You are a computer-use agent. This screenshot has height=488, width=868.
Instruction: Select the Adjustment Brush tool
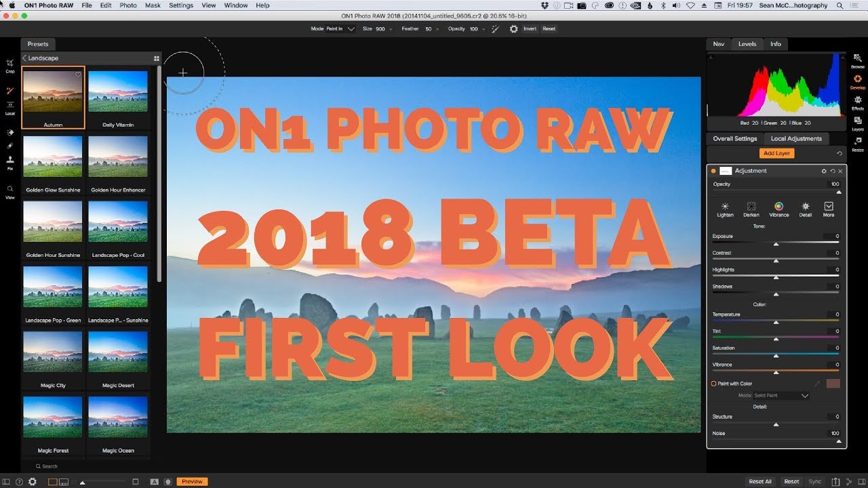point(10,91)
